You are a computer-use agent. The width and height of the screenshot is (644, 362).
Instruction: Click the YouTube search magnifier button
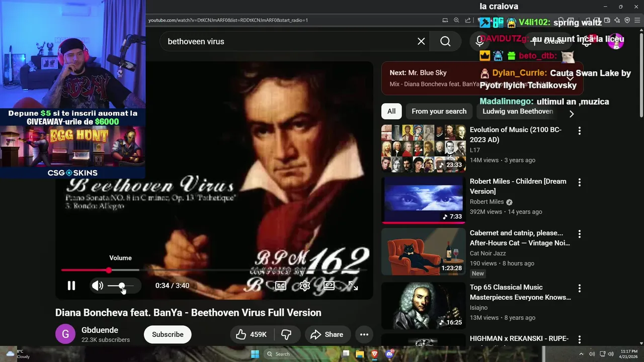(x=445, y=41)
